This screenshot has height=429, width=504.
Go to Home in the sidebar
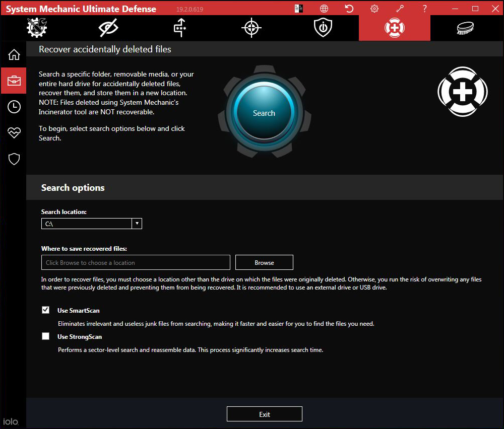pyautogui.click(x=14, y=54)
